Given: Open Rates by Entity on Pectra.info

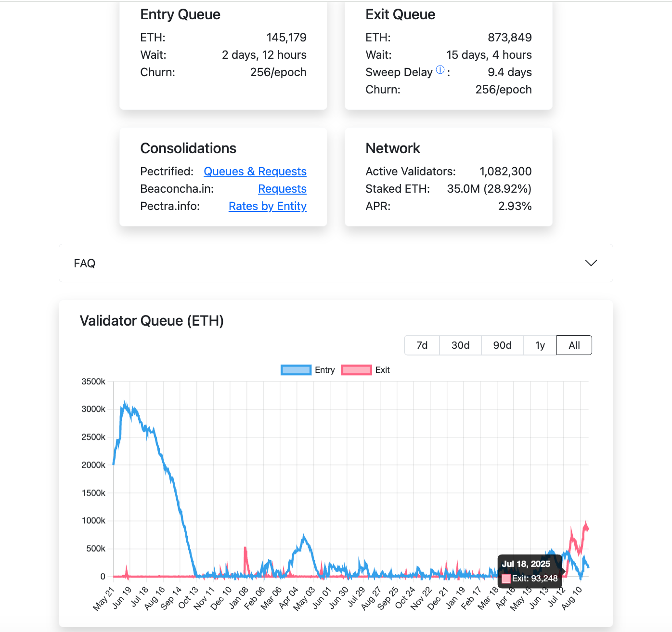Looking at the screenshot, I should click(x=267, y=206).
